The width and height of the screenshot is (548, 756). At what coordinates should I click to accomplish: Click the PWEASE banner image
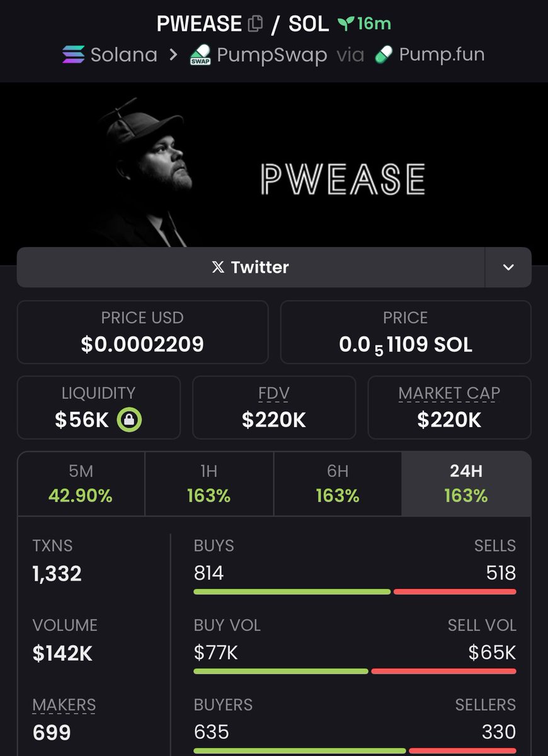[274, 166]
